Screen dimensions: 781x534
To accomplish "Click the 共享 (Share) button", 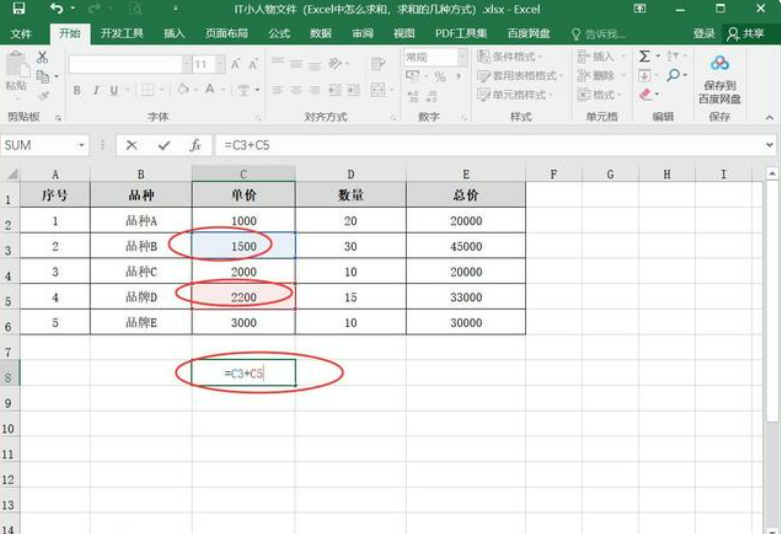I will pos(749,33).
